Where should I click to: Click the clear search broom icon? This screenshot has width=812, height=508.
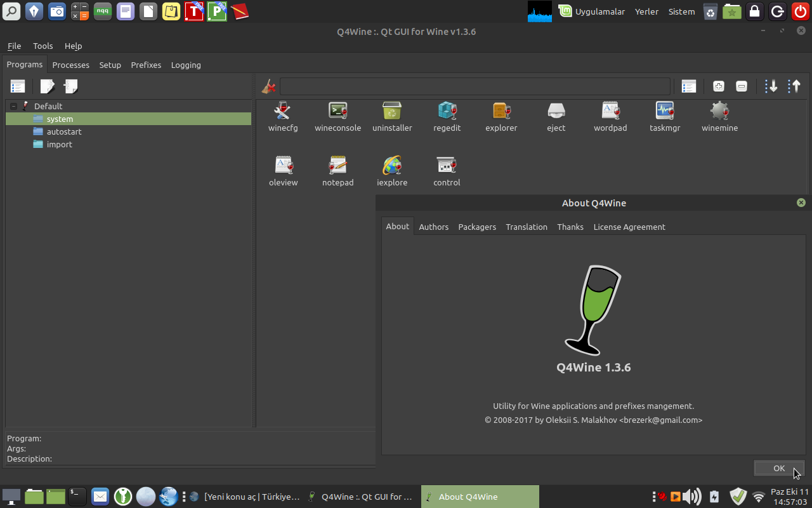pos(268,86)
